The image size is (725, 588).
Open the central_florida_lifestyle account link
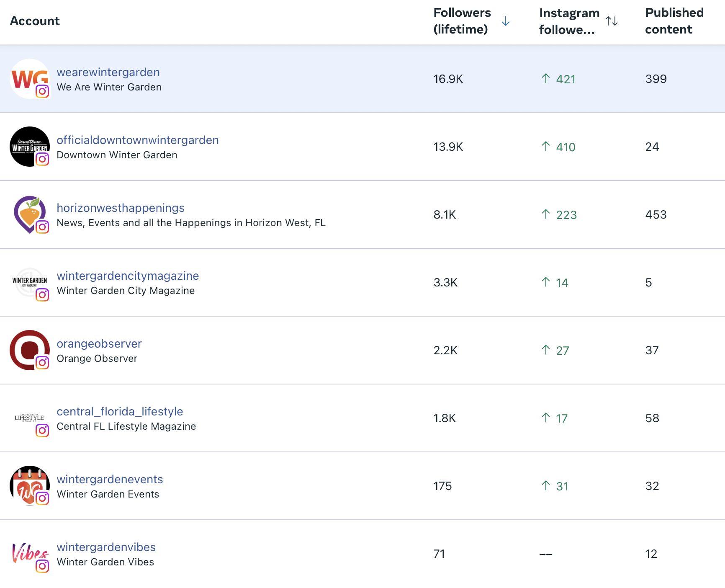click(x=120, y=411)
